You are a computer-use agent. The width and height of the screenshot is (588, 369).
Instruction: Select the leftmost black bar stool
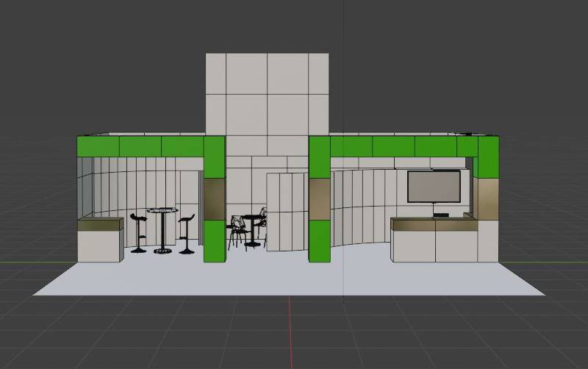[138, 232]
